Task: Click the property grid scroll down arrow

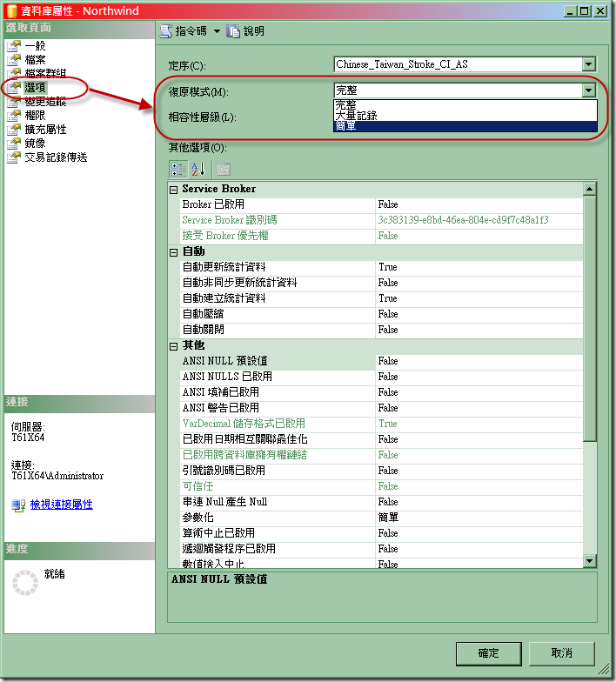Action: 590,560
